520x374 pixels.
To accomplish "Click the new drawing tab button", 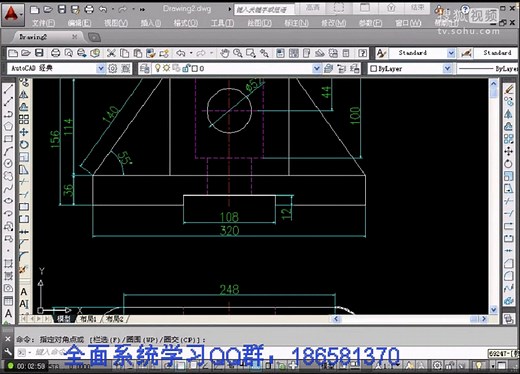I will click(94, 37).
